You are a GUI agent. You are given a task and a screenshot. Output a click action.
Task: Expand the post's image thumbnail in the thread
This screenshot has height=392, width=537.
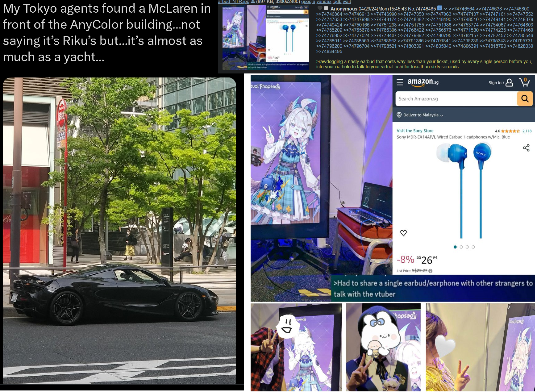(x=266, y=37)
